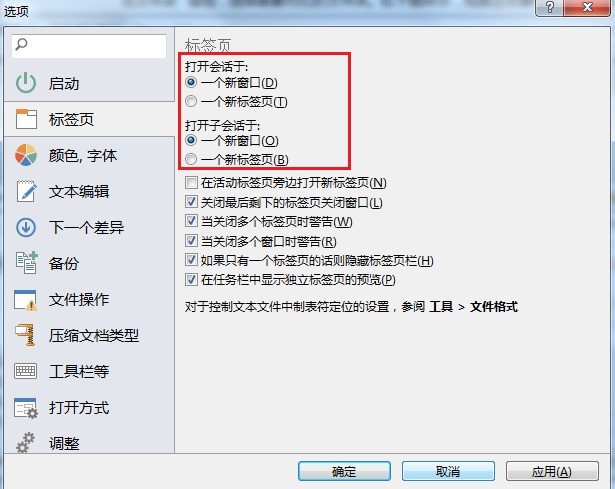Screen dimensions: 615x489
Task: Click the 应用(A) apply button
Action: 552,471
